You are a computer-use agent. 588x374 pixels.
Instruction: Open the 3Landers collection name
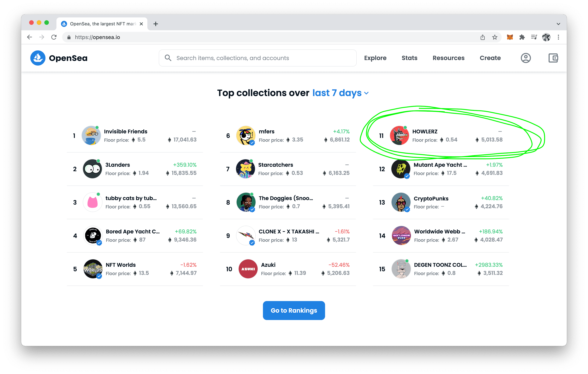pos(117,165)
